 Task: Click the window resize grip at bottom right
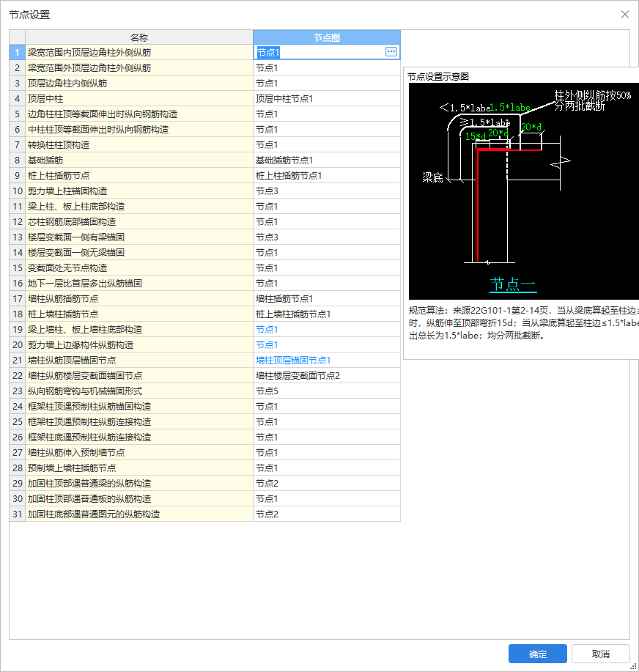(x=633, y=666)
